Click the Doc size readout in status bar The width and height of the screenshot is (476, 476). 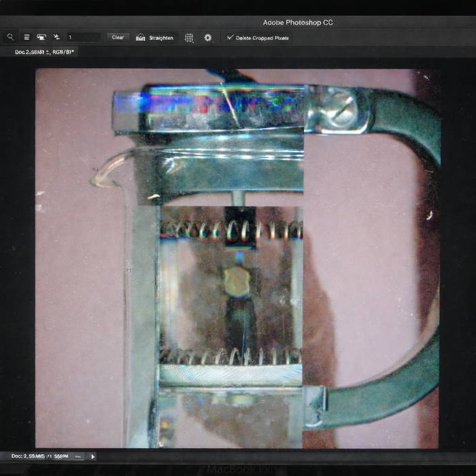tap(39, 456)
